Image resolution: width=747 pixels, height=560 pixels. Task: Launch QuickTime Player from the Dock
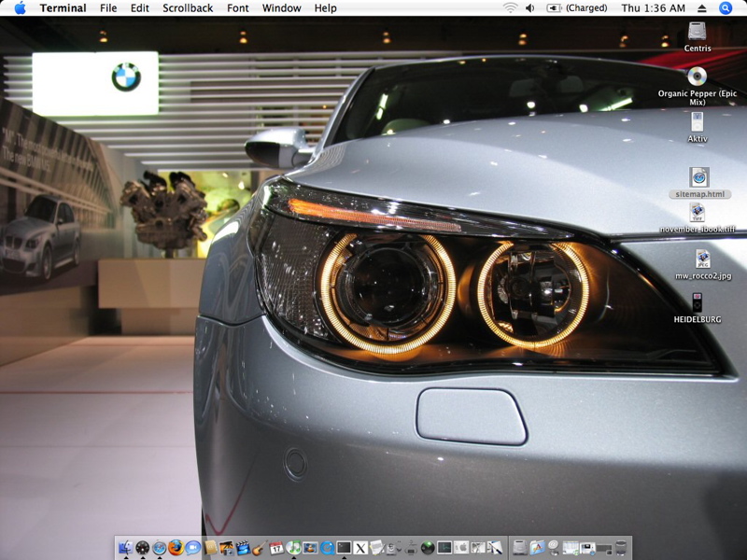pos(328,548)
